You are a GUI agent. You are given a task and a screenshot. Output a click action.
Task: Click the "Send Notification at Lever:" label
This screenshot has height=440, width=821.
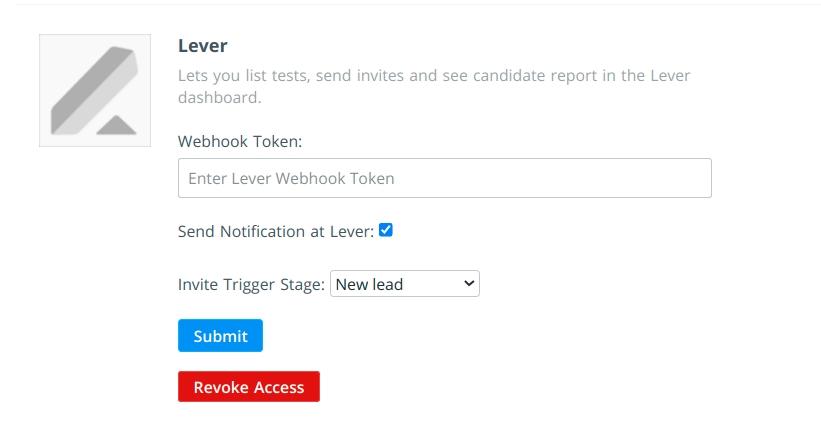click(276, 231)
